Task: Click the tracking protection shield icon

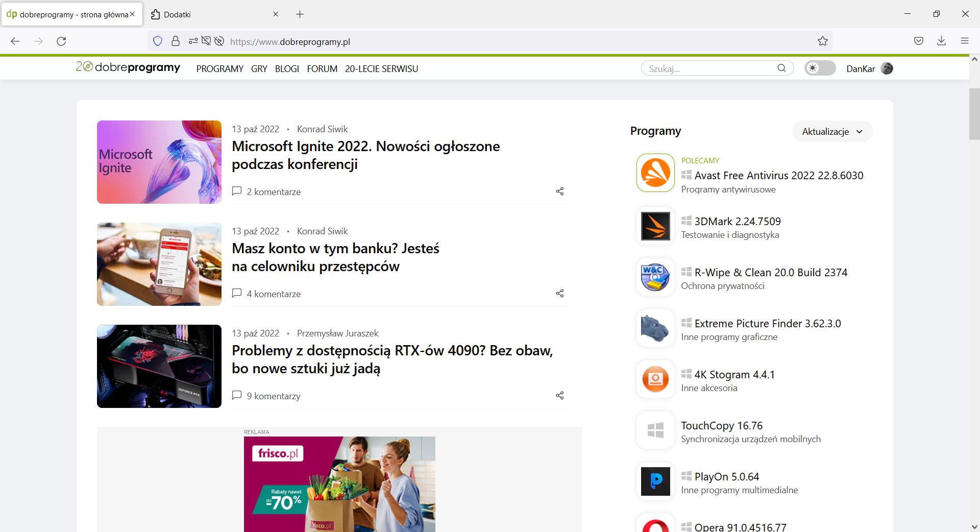Action: pos(157,41)
